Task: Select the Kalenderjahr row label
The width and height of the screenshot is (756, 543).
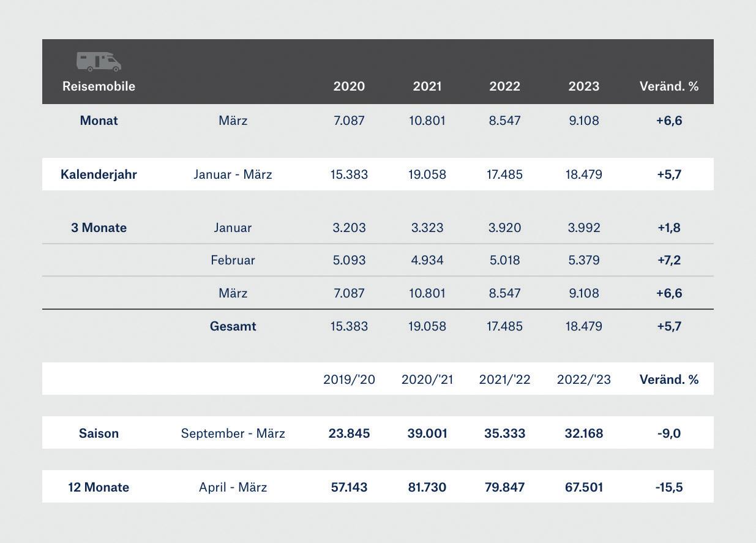Action: (x=99, y=174)
